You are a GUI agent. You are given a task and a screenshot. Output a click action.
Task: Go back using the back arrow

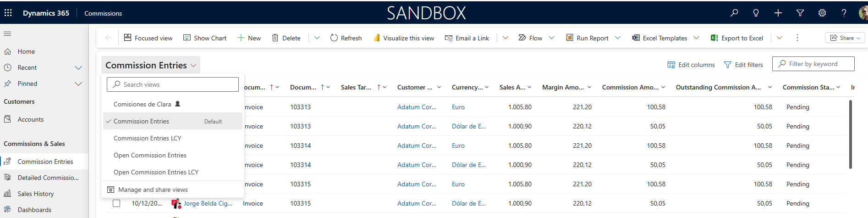click(109, 38)
